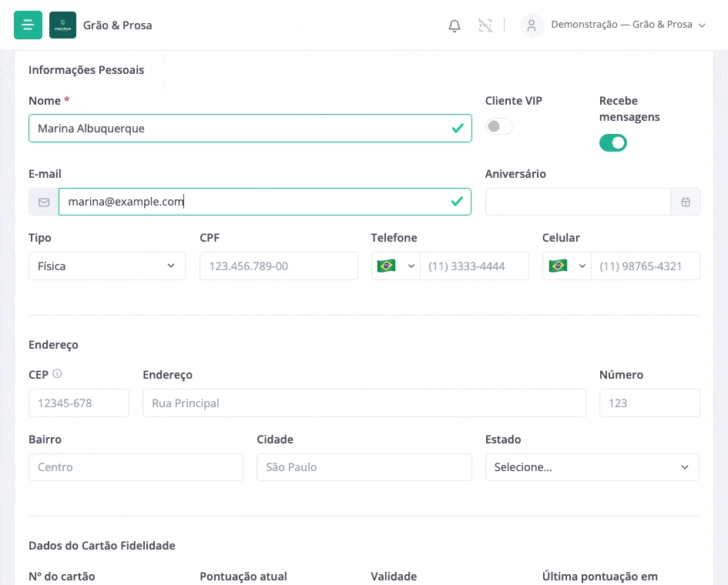
Task: Click the Brazil flag in Telefone
Action: pos(386,266)
